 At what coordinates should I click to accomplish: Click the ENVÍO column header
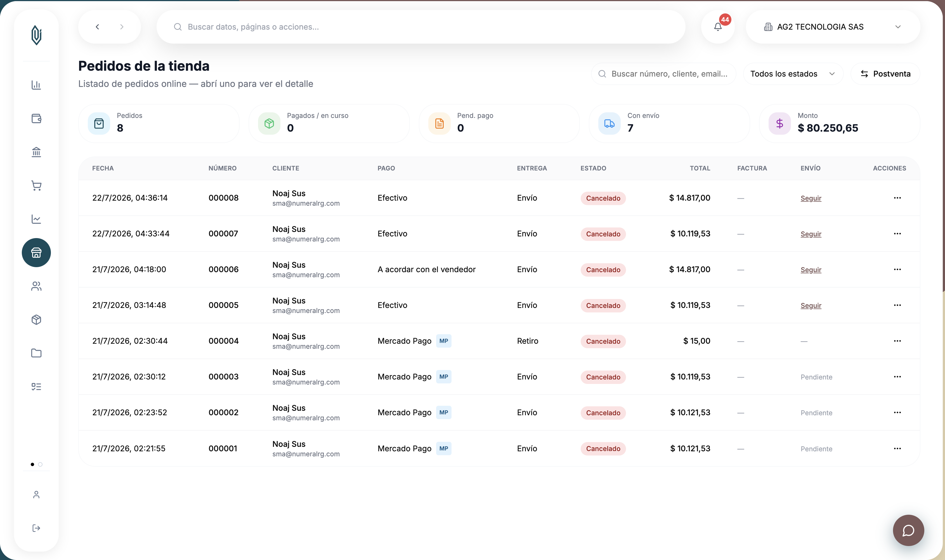[810, 168]
